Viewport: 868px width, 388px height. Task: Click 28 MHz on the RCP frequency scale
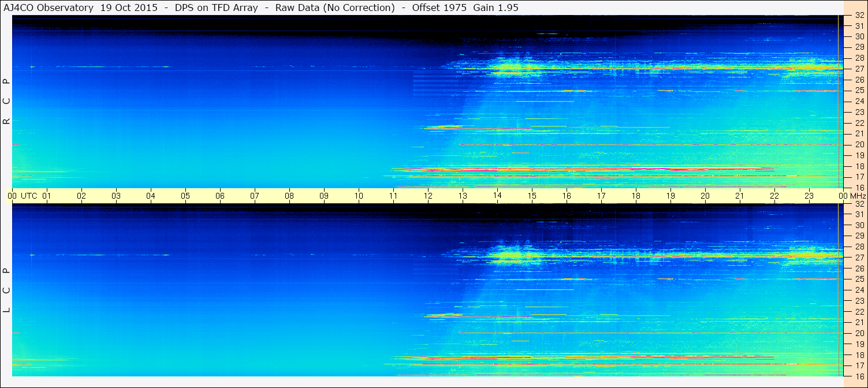click(859, 58)
